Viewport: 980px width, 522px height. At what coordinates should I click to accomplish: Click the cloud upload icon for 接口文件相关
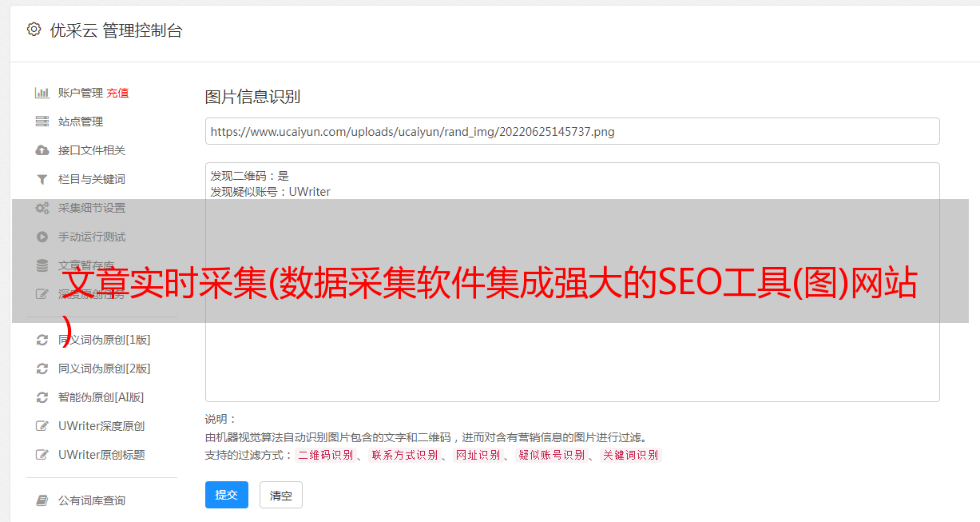coord(42,150)
